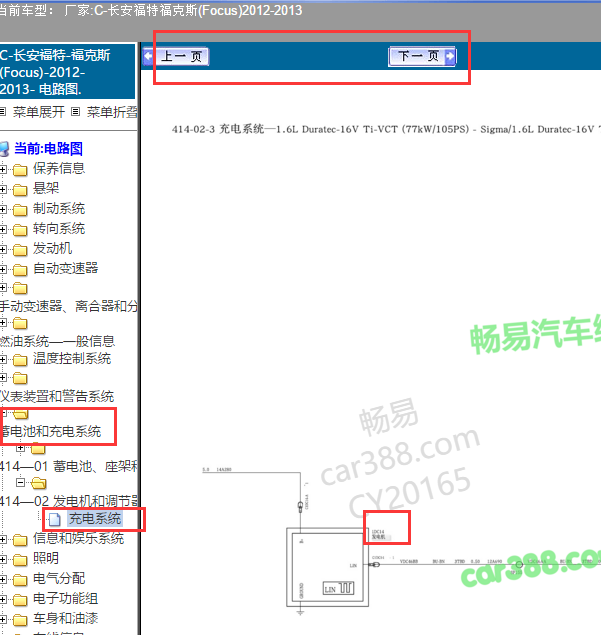The height and width of the screenshot is (635, 601).
Task: Click the 制动系统 folder icon
Action: click(x=20, y=210)
